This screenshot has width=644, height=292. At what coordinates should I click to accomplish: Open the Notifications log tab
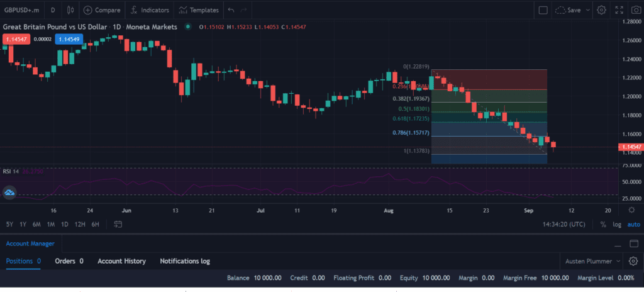tap(185, 261)
